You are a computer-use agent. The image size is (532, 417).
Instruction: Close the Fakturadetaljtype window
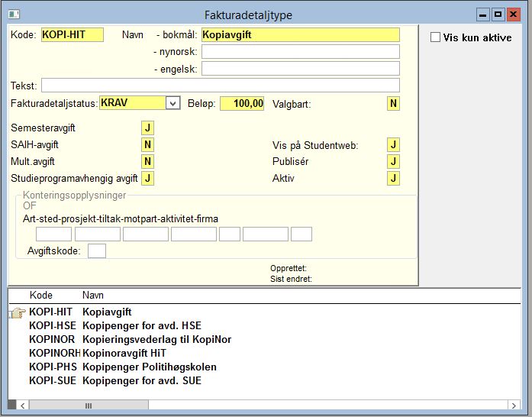(514, 15)
